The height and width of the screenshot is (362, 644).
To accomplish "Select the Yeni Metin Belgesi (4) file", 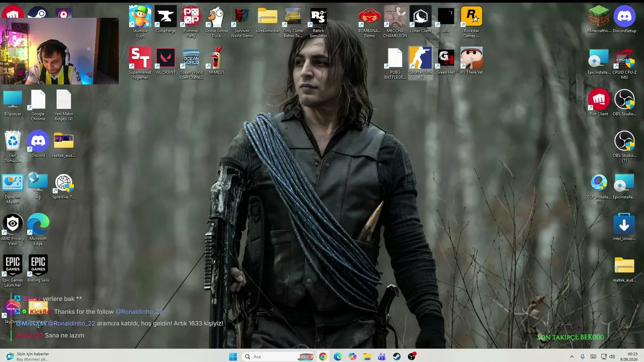I will click(x=64, y=105).
